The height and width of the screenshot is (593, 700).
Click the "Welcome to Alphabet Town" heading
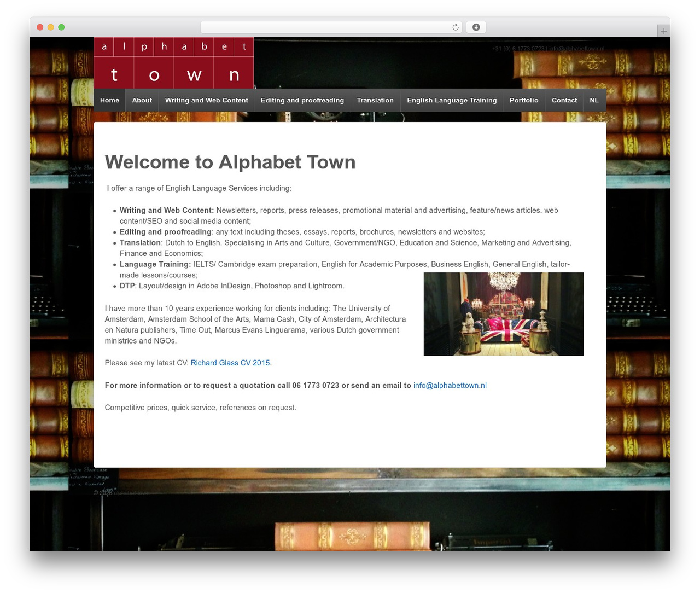click(230, 162)
